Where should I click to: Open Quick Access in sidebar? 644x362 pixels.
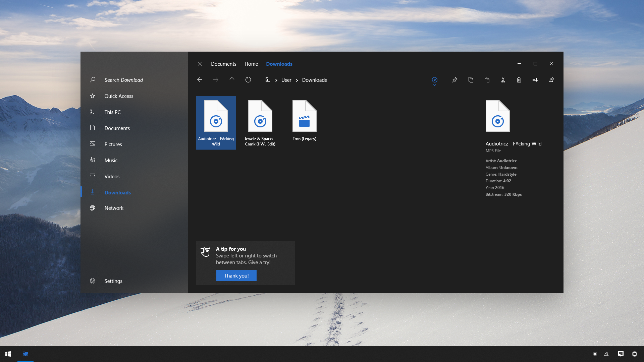[134, 96]
